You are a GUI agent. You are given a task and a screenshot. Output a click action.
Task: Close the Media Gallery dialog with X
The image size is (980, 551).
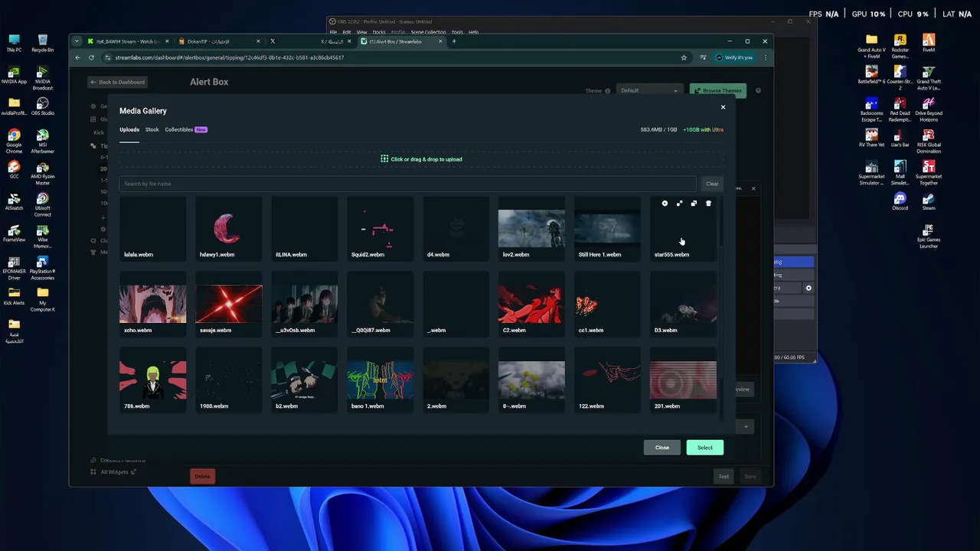pyautogui.click(x=723, y=107)
